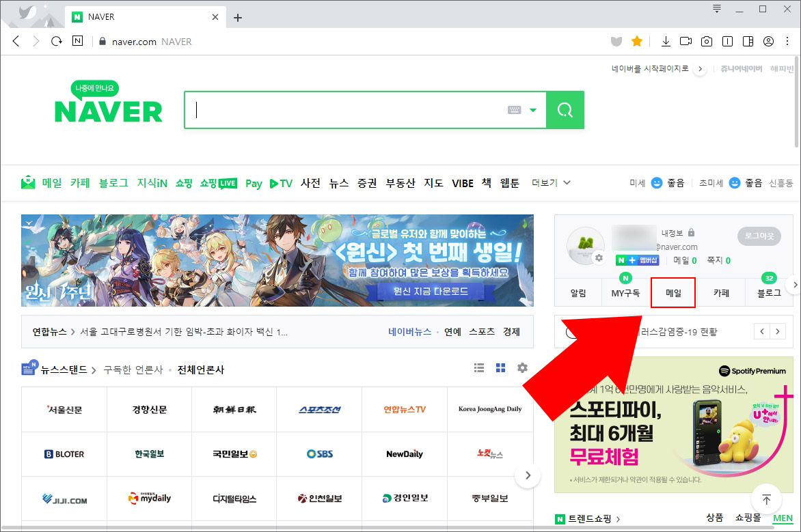The width and height of the screenshot is (801, 532).
Task: Click the bookmark star in the address bar
Action: click(637, 41)
